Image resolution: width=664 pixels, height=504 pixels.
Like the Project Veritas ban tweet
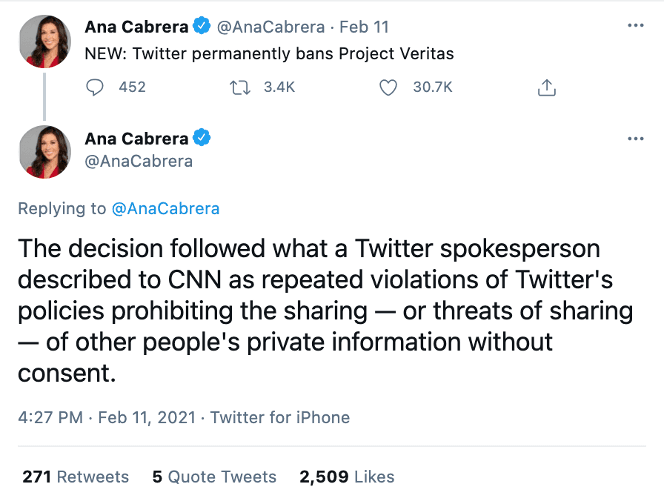(389, 88)
